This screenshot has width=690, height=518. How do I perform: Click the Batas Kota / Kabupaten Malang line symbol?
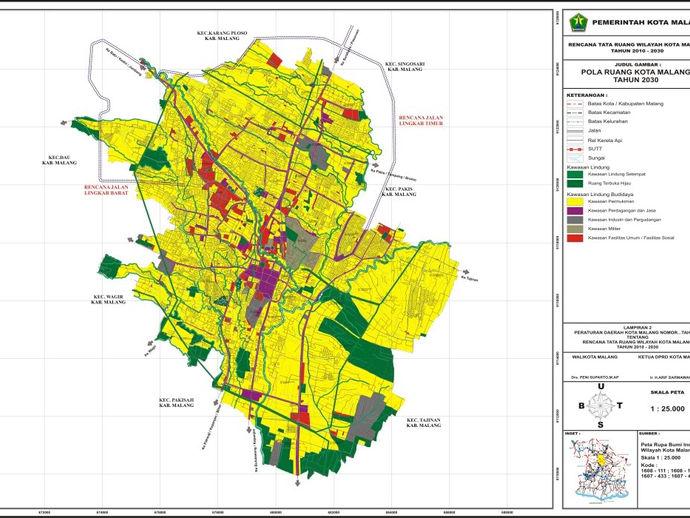575,104
